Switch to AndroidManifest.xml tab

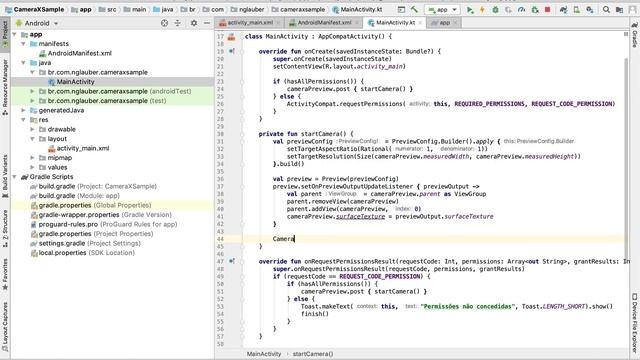click(x=324, y=23)
